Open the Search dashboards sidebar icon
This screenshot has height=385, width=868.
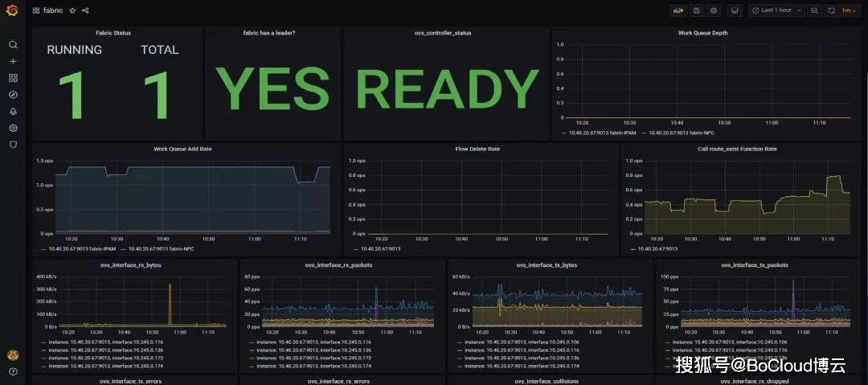coord(13,45)
